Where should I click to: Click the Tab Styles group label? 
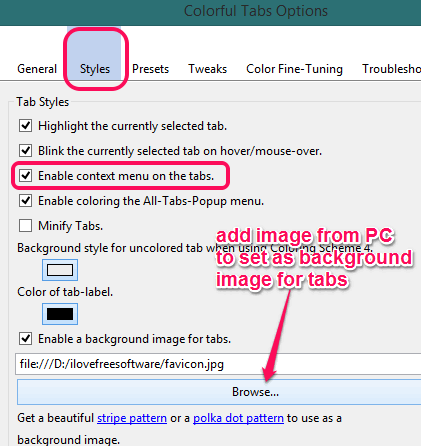tap(43, 102)
